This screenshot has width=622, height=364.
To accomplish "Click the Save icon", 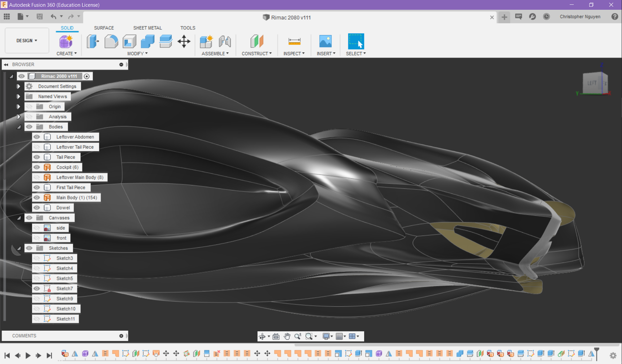I will pos(39,17).
